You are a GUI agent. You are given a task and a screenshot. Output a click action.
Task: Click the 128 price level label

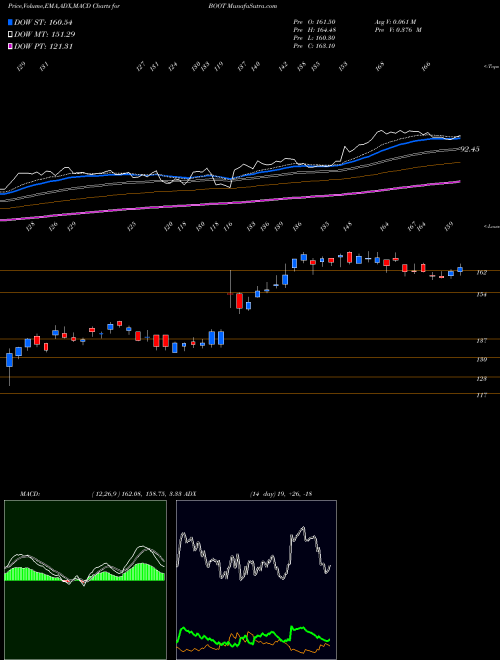(x=482, y=379)
